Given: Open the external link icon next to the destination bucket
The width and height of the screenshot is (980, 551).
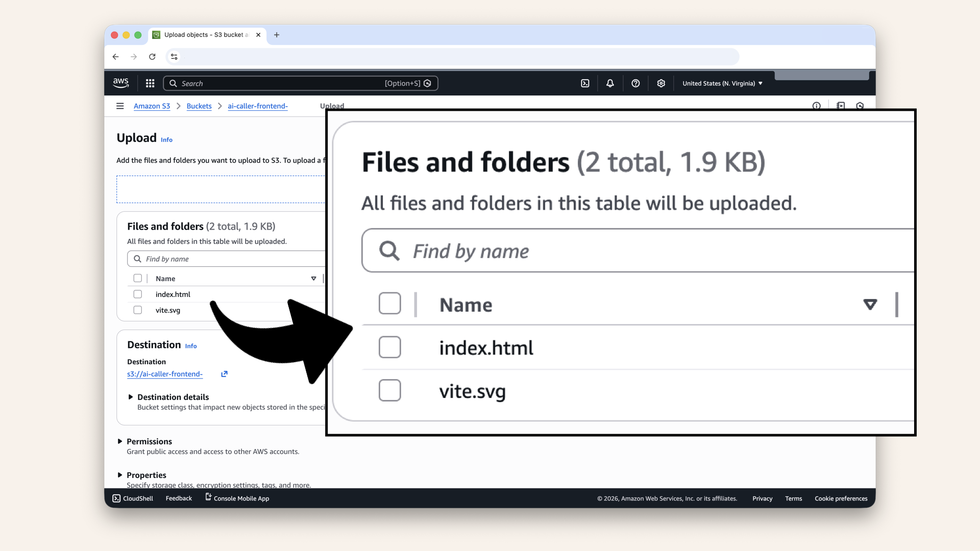Looking at the screenshot, I should click(224, 374).
